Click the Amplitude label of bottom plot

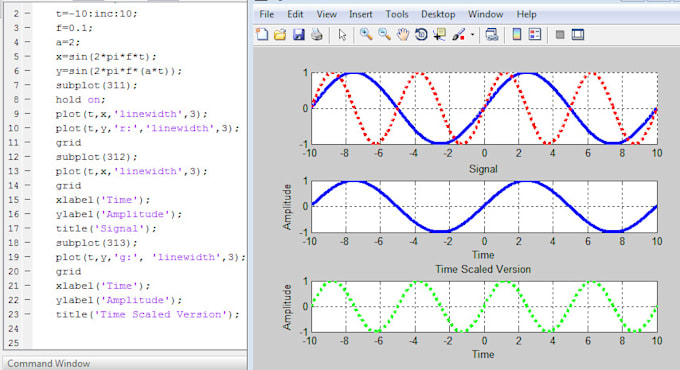[x=287, y=307]
